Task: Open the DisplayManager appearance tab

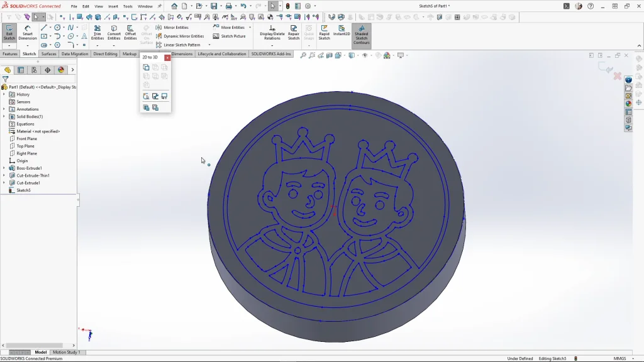Action: pos(61,70)
